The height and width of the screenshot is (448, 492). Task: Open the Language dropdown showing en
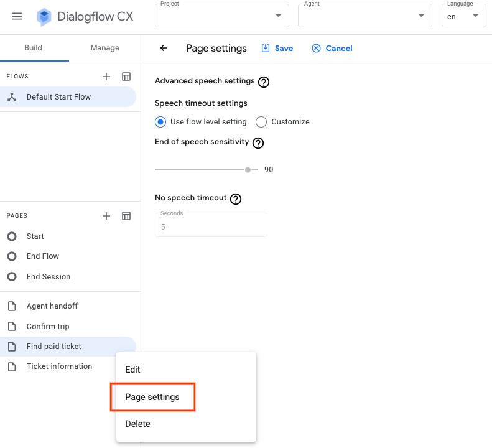coord(464,16)
